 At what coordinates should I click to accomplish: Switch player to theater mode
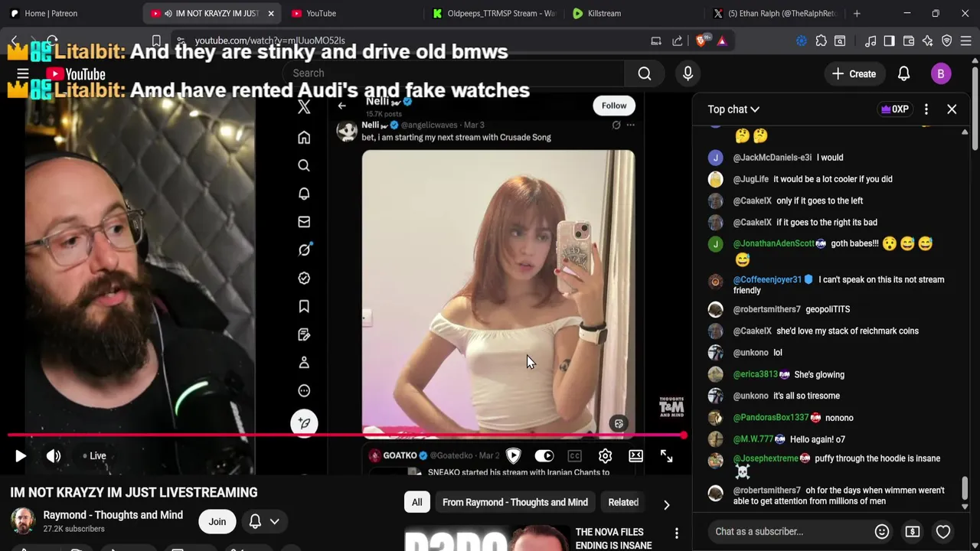pyautogui.click(x=635, y=456)
